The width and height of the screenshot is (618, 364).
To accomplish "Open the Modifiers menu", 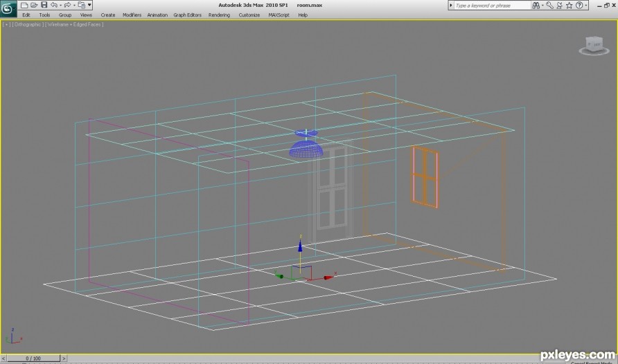I will click(x=132, y=15).
